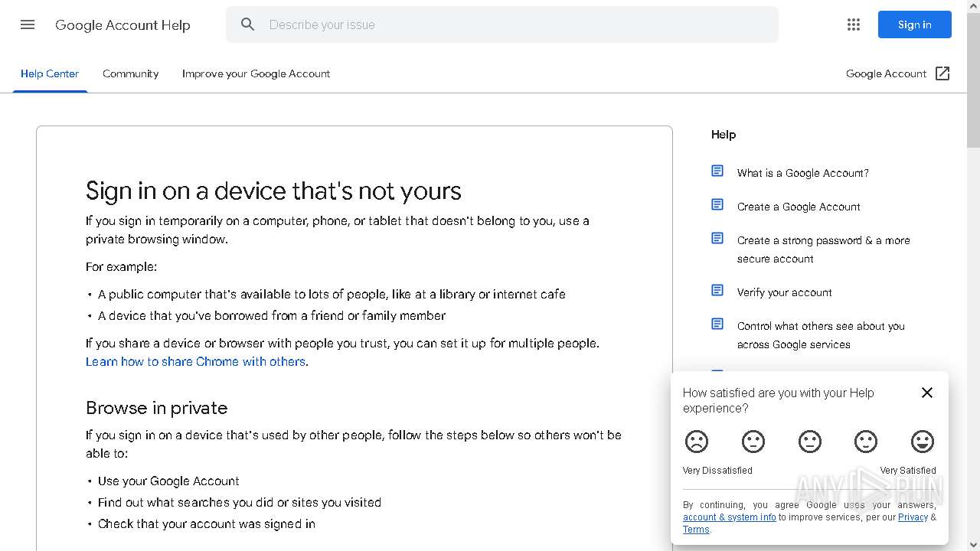Image resolution: width=980 pixels, height=551 pixels.
Task: Open account & system info link
Action: point(730,517)
